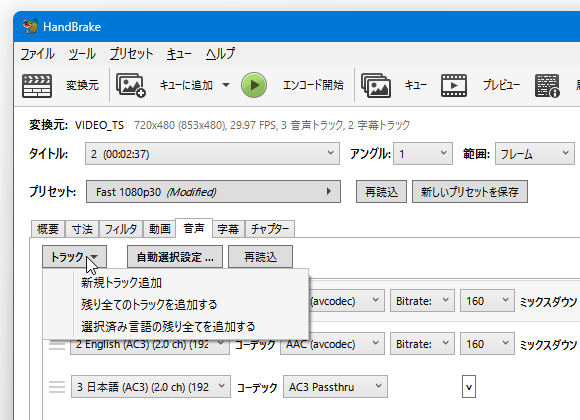This screenshot has height=420, width=580.
Task: Choose 新規トラック追加 menu entry
Action: (176, 283)
